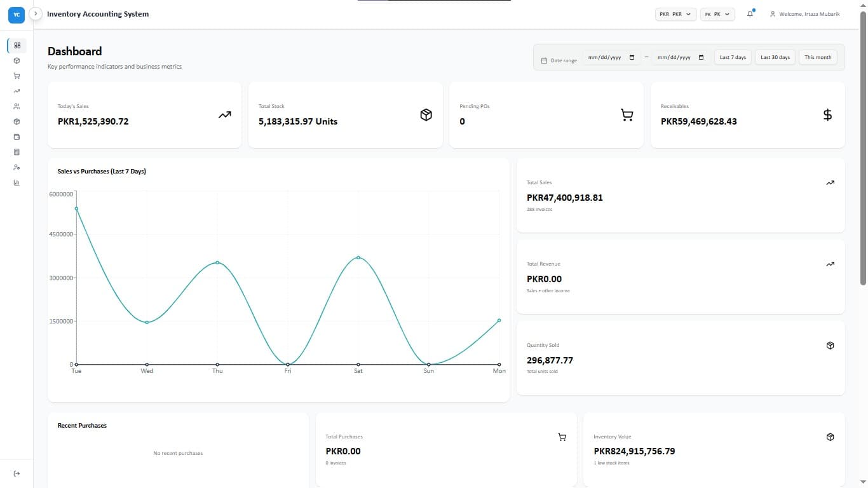Click the trend arrow on Today's Sales card

225,115
